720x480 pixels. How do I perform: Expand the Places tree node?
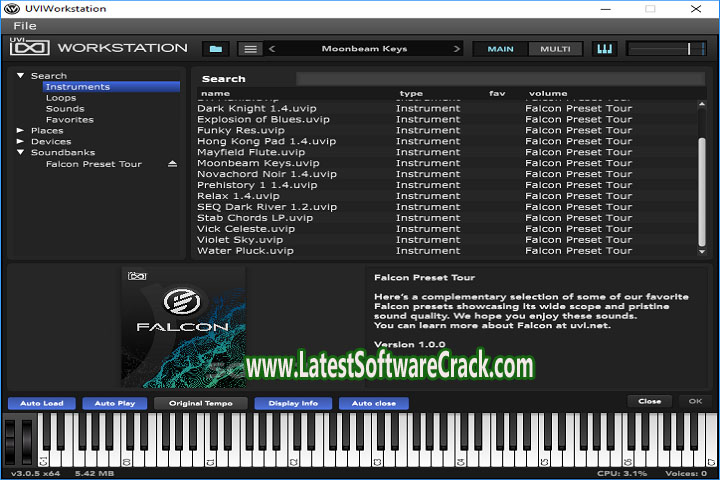(21, 130)
